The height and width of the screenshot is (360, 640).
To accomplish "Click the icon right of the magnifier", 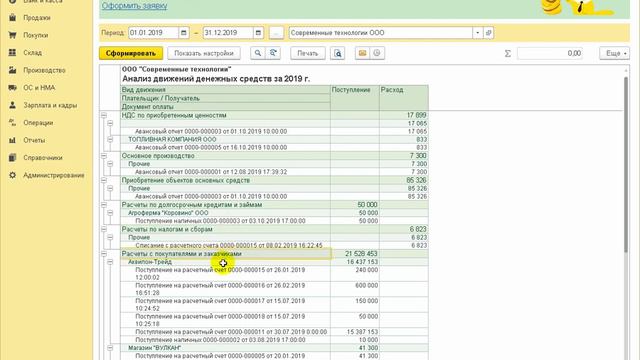I will [x=273, y=53].
